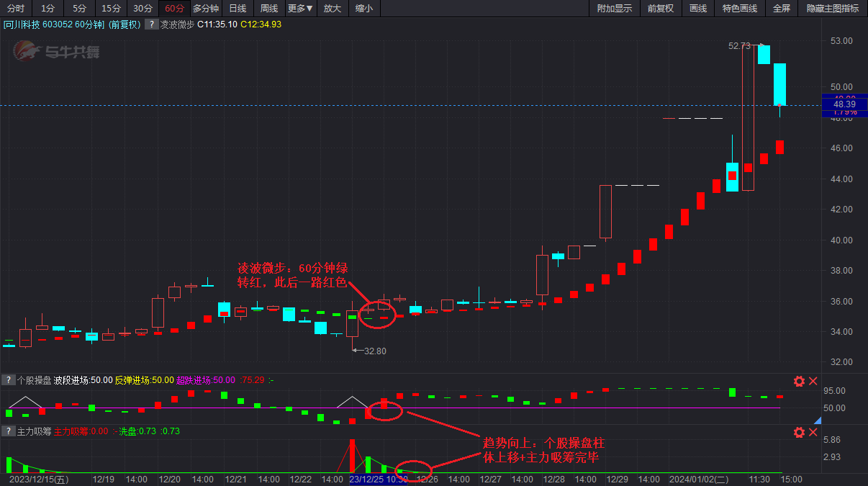Image resolution: width=868 pixels, height=486 pixels.
Task: Click the C11:35.10 indicator value
Action: [217, 24]
